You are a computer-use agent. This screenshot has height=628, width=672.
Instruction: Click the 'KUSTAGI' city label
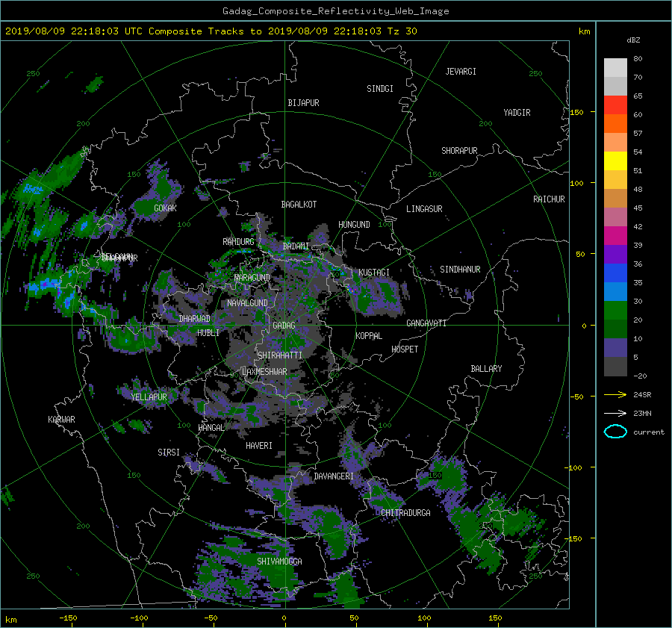[374, 273]
